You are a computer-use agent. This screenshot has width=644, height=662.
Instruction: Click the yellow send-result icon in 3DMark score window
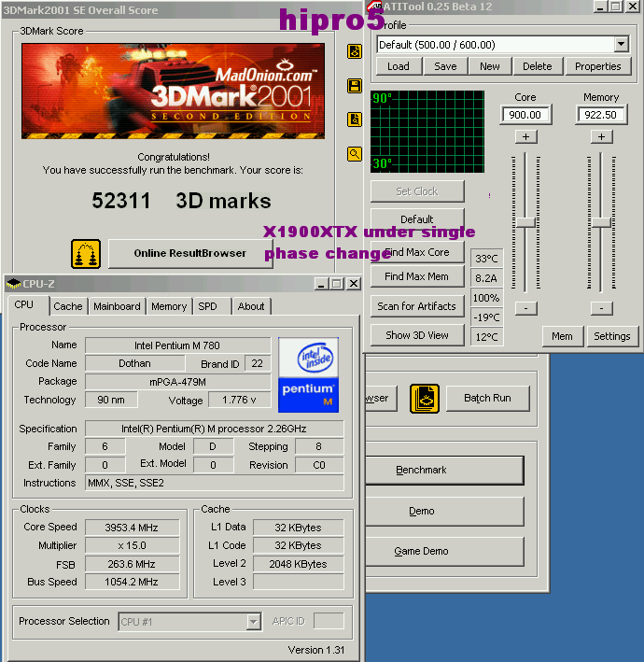(x=355, y=51)
